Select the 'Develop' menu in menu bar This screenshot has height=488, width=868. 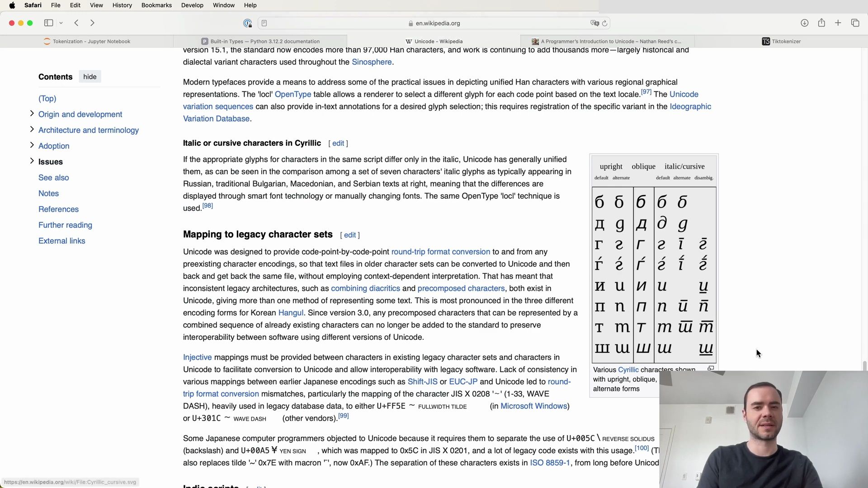pos(192,5)
